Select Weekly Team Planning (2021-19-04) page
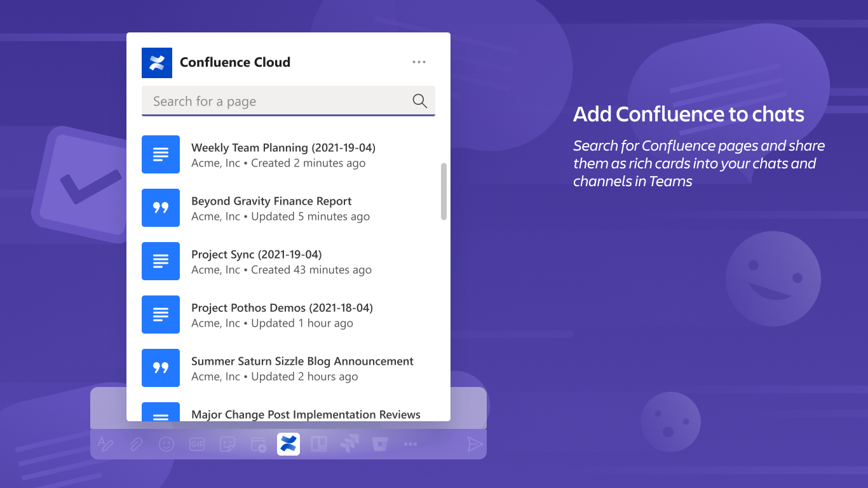The height and width of the screenshot is (488, 868). (x=288, y=154)
